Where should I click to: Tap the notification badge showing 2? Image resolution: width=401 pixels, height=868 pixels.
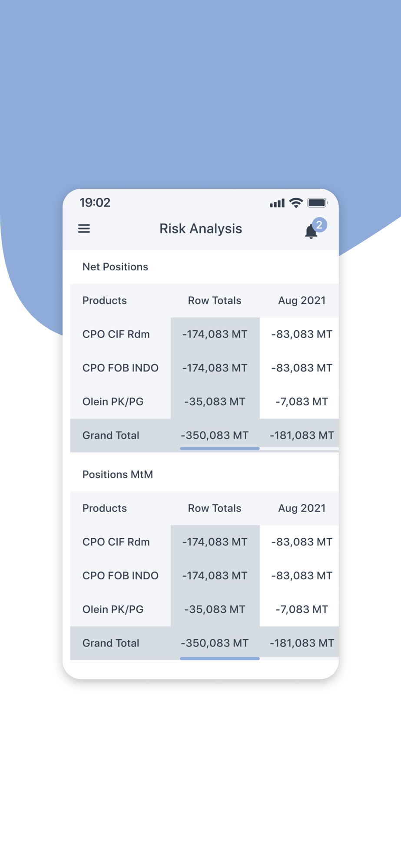click(x=319, y=225)
